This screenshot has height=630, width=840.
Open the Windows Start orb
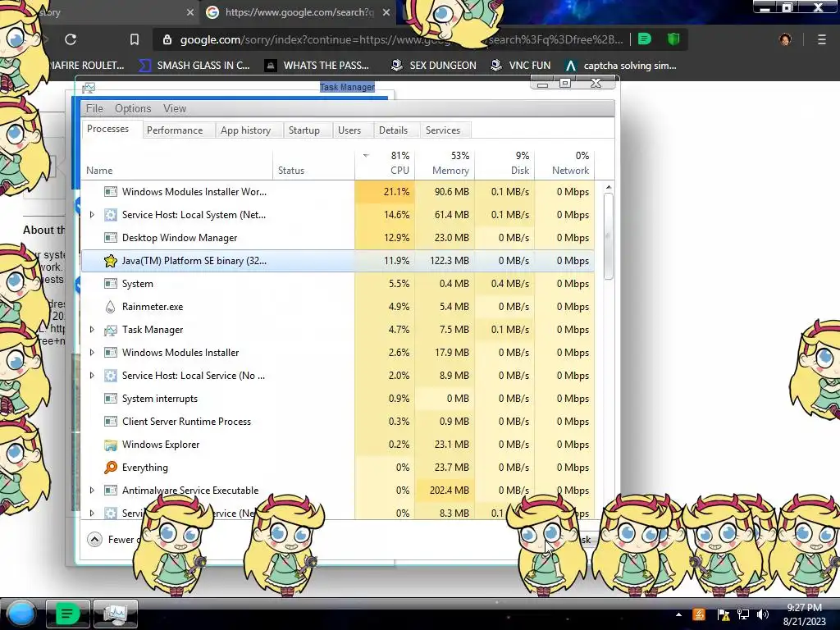(x=21, y=614)
